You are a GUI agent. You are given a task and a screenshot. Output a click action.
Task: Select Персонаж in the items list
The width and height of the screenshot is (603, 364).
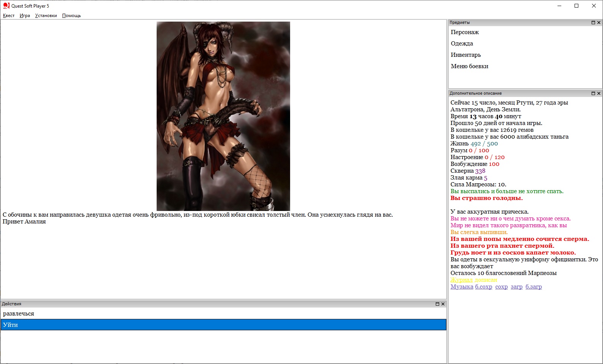point(465,32)
